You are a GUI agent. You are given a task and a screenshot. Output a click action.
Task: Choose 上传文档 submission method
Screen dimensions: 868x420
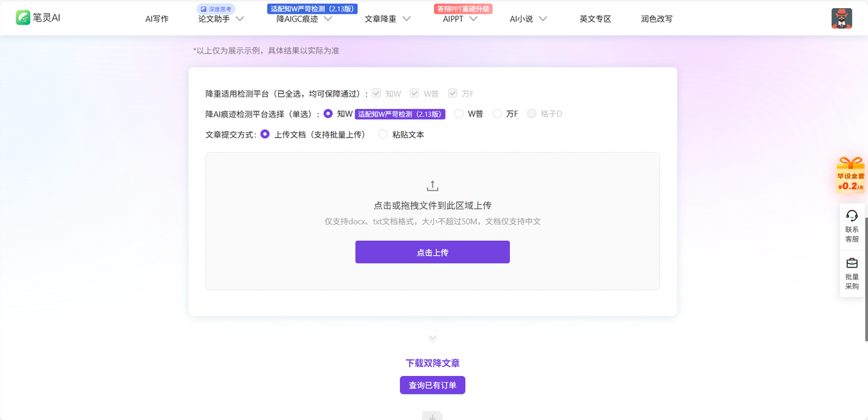click(x=265, y=134)
